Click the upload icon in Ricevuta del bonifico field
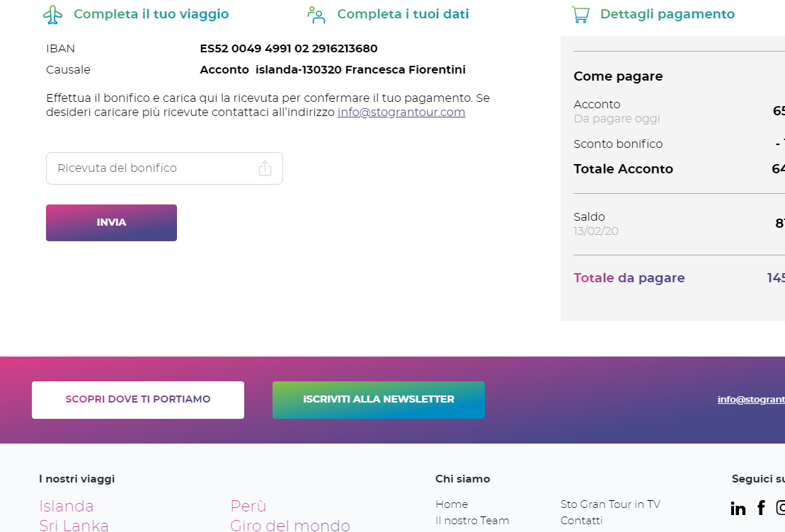This screenshot has height=532, width=785. pos(265,168)
